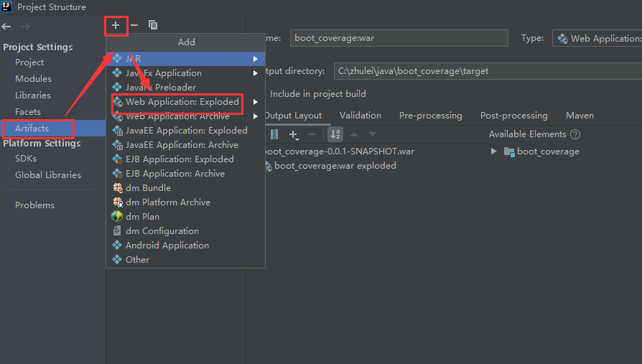
Task: Click the back navigation arrow
Action: click(x=6, y=27)
